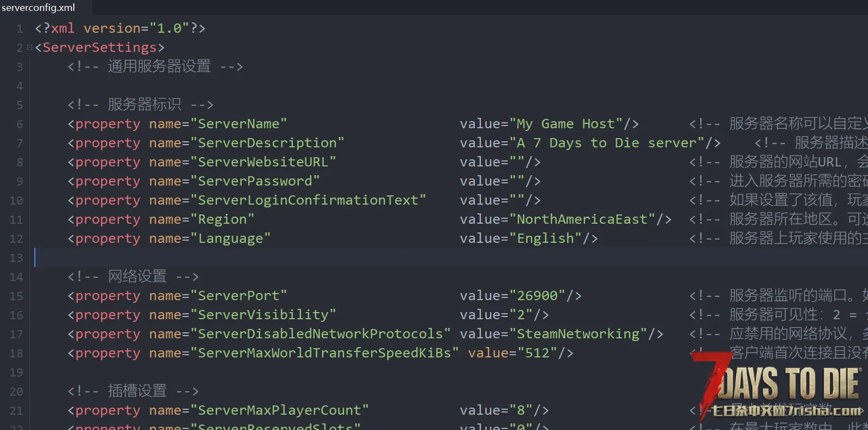Click the 通用服务器设置 comment
The height and width of the screenshot is (430, 868).
159,67
